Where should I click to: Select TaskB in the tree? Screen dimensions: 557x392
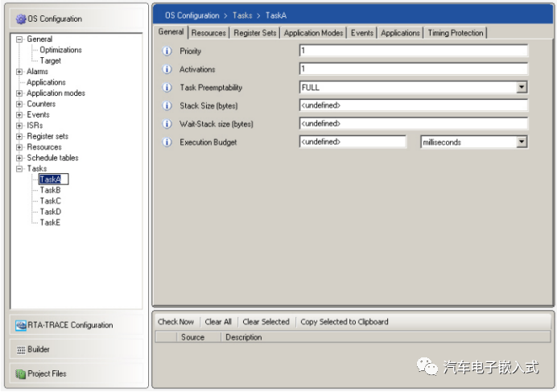click(x=51, y=191)
